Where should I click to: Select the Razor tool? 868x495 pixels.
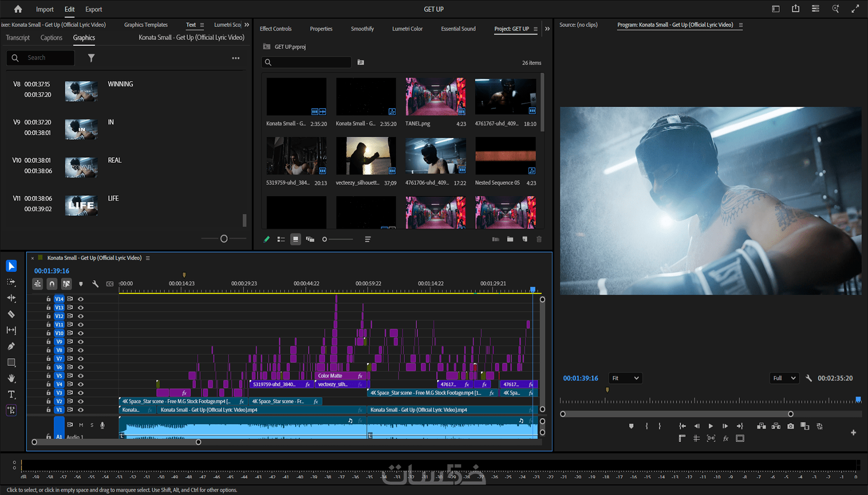click(x=11, y=314)
